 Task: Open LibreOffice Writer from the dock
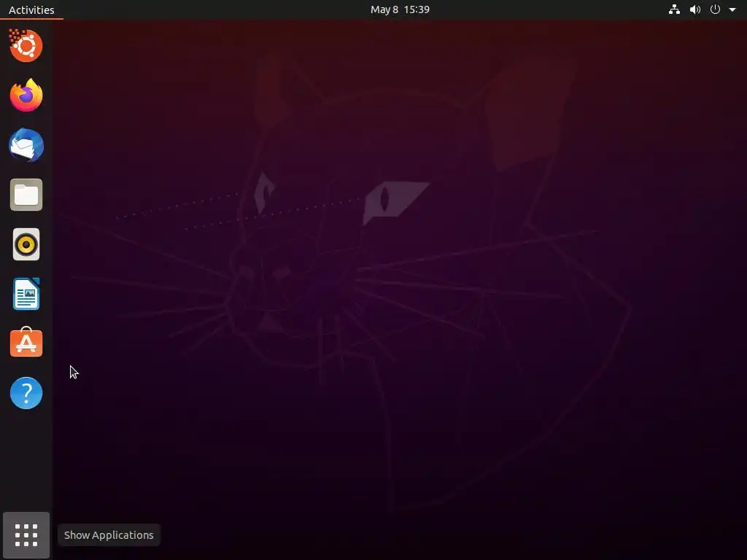click(x=26, y=294)
